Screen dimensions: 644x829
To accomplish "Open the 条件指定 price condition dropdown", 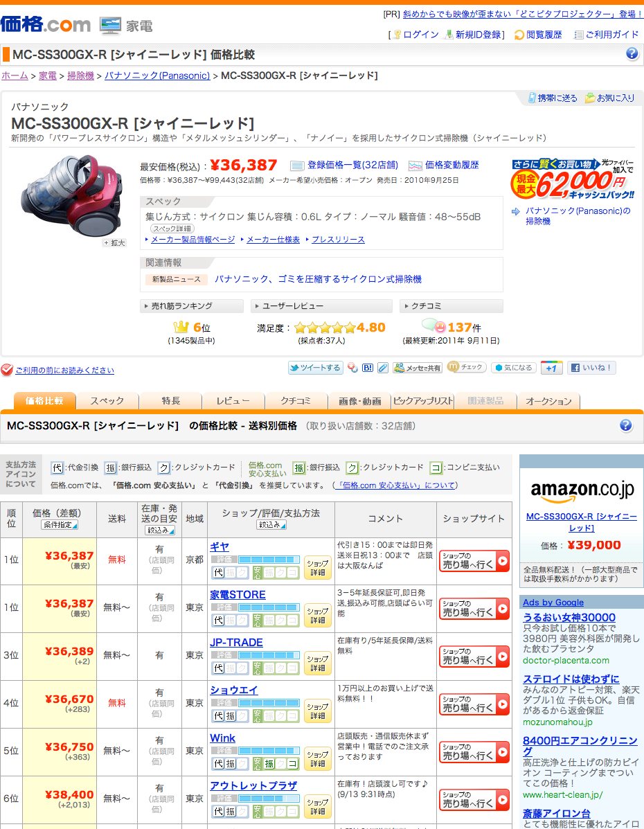I will (x=60, y=525).
